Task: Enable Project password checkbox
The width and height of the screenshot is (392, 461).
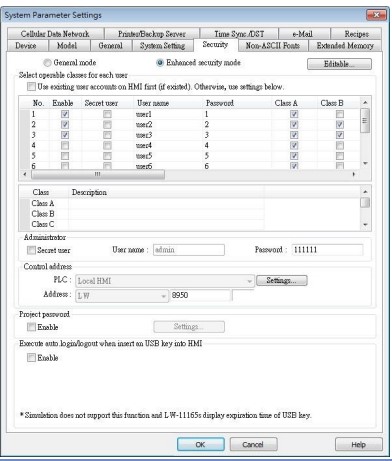Action: point(31,327)
